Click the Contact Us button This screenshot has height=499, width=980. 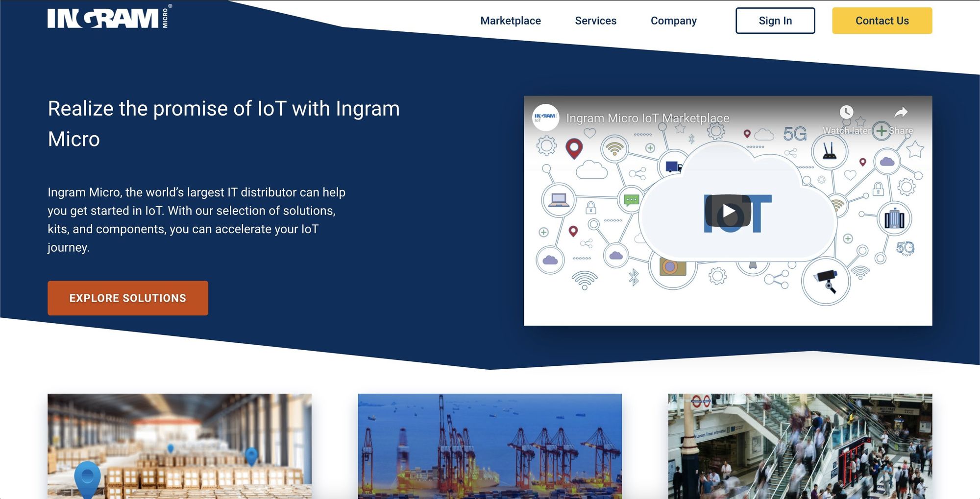pos(882,21)
